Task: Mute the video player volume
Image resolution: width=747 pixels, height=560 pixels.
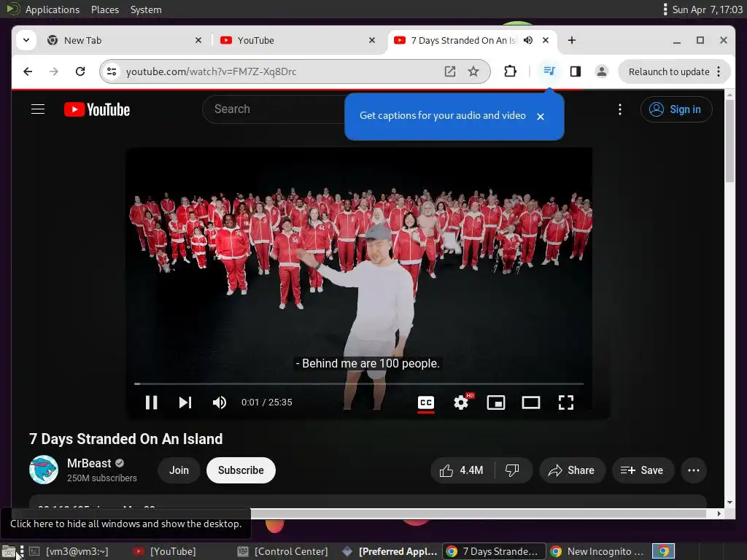Action: [x=220, y=402]
